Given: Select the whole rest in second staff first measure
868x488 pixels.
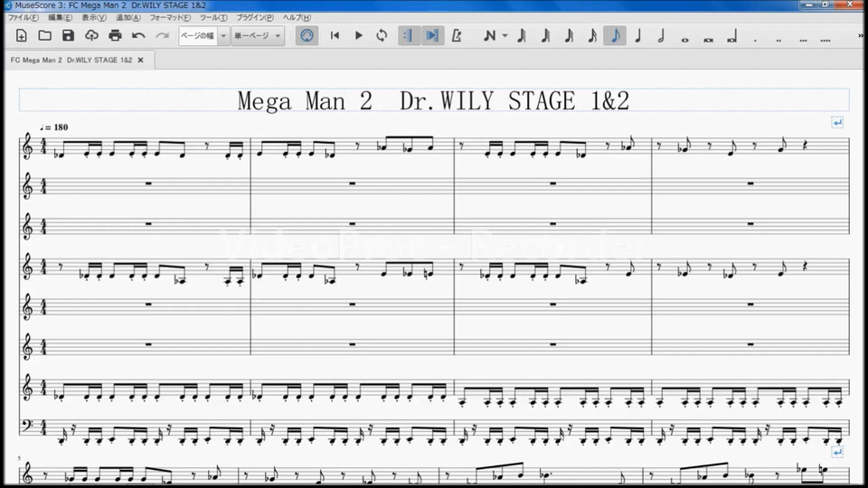Looking at the screenshot, I should point(148,183).
